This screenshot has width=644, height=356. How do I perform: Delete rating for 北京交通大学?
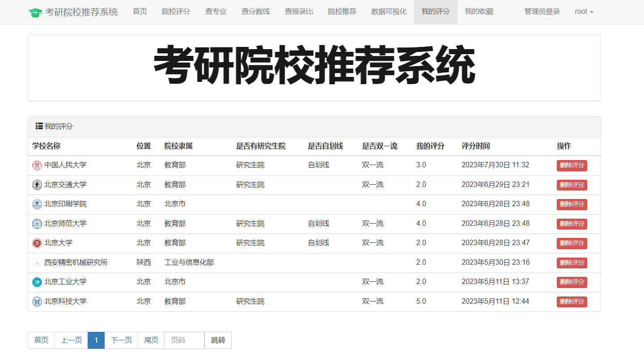click(x=572, y=185)
